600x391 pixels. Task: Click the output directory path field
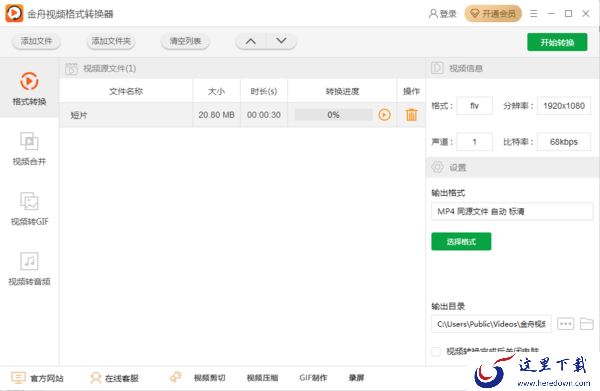pyautogui.click(x=491, y=324)
